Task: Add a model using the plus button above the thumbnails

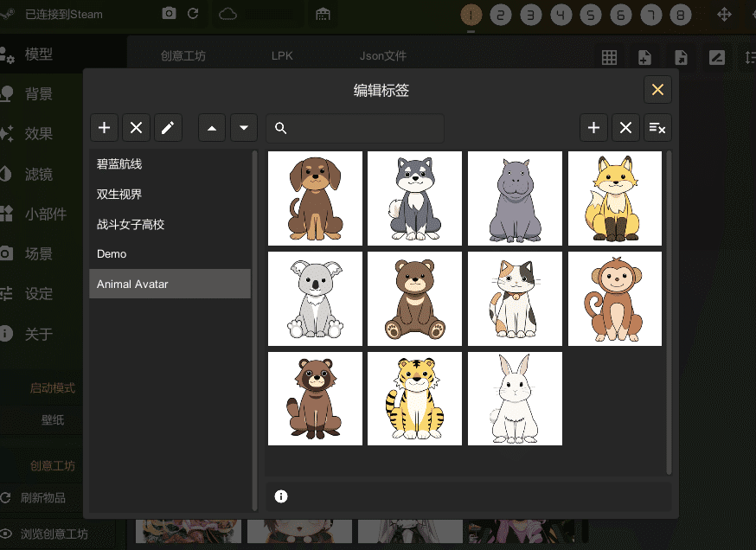Action: (x=593, y=128)
